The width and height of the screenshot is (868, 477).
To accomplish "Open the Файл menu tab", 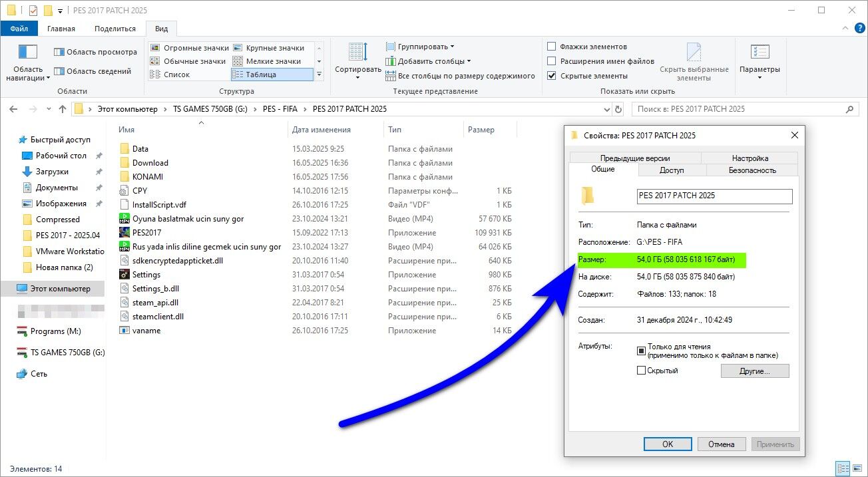I will (19, 29).
